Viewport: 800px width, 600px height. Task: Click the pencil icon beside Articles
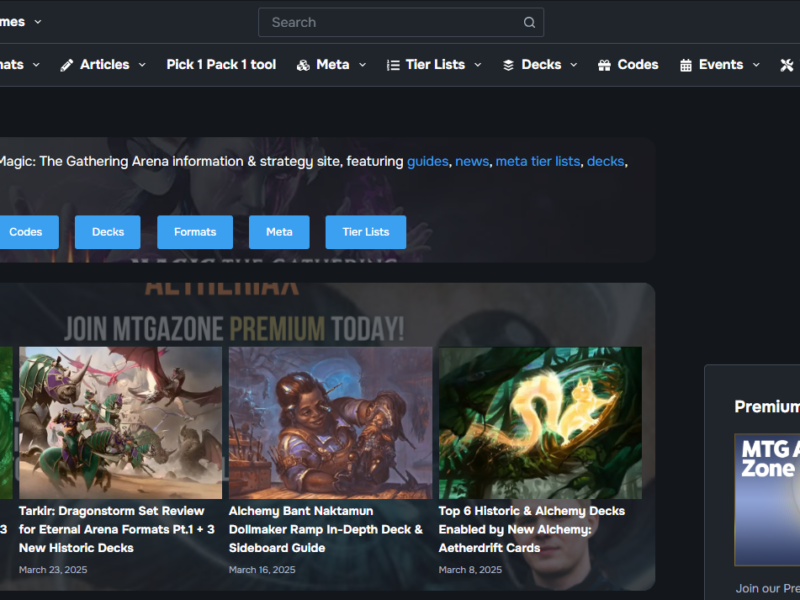pos(66,65)
